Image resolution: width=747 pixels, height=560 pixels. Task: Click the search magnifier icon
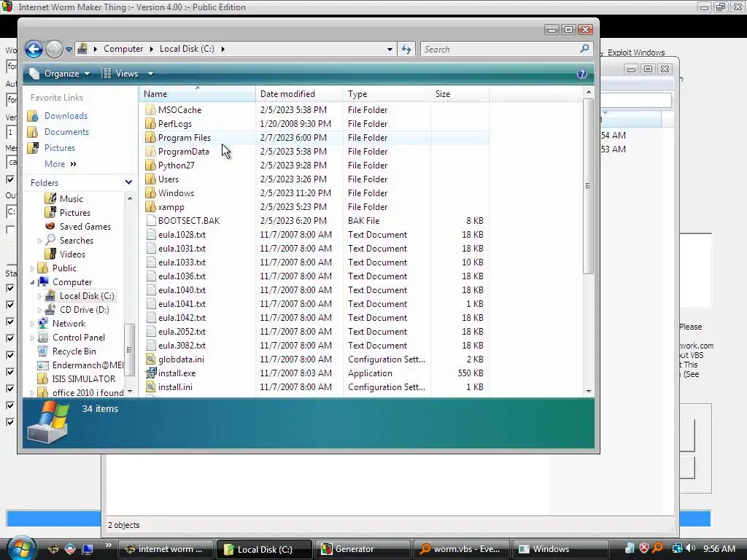(584, 49)
